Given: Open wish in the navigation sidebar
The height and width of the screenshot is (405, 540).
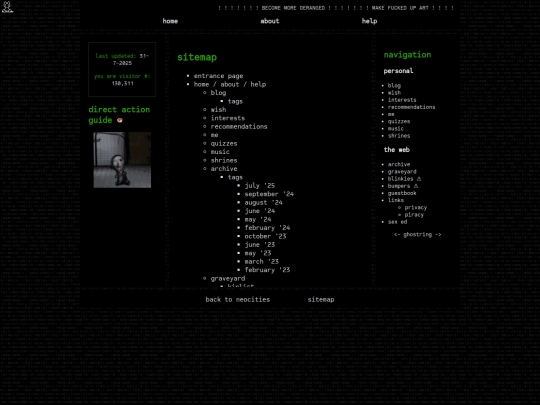Looking at the screenshot, I should click(394, 93).
